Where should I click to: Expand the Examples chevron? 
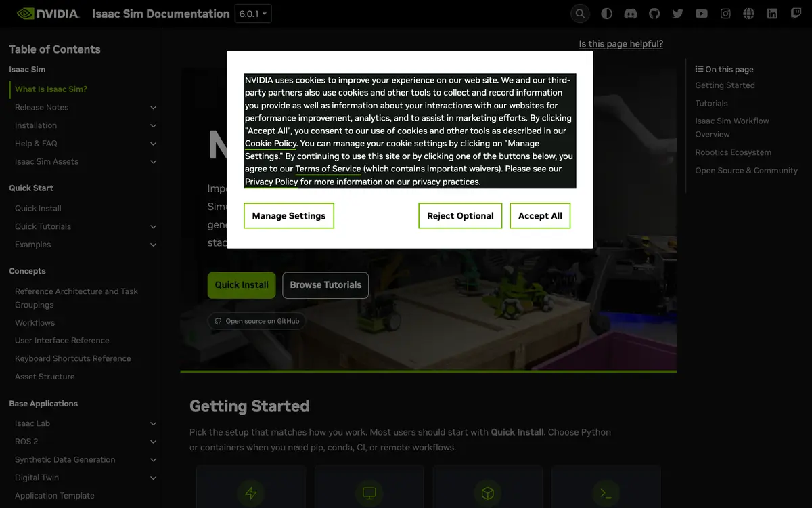pos(153,245)
